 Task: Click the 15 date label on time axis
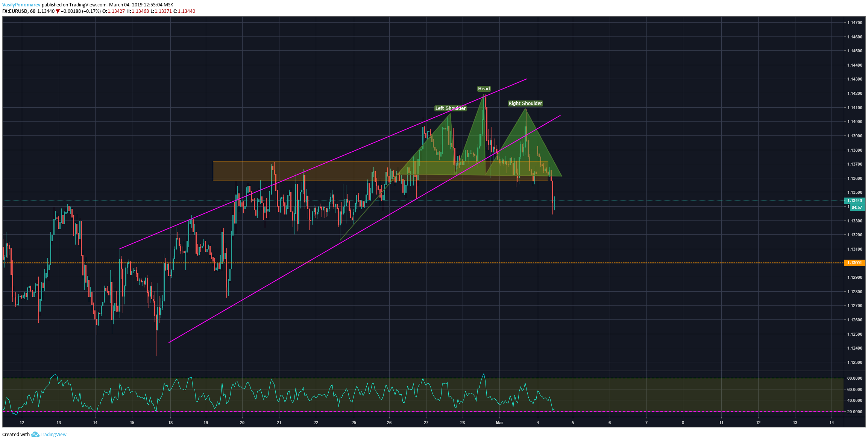point(132,423)
